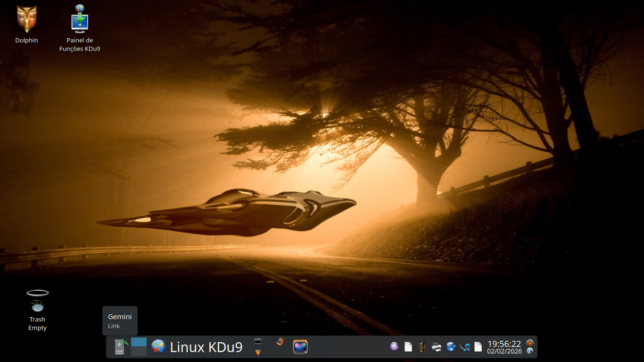Switch to the top virtual desktop in pager
The width and height of the screenshot is (644, 362).
point(139,342)
